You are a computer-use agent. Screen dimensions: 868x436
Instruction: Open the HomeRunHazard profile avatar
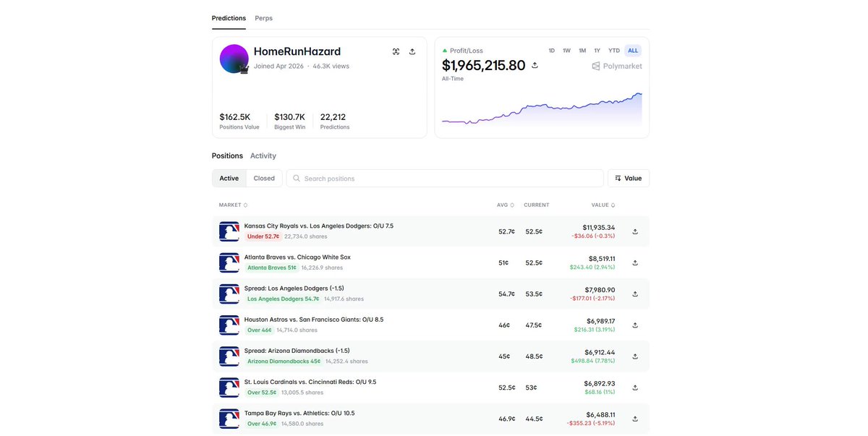pyautogui.click(x=234, y=59)
